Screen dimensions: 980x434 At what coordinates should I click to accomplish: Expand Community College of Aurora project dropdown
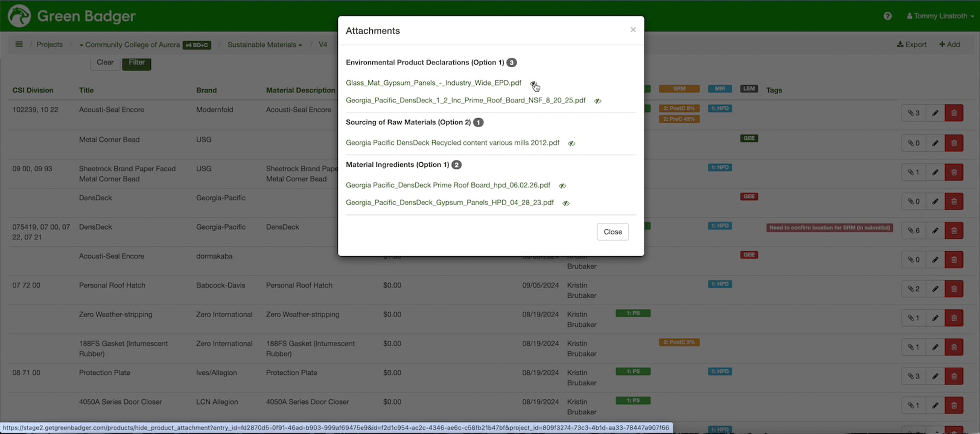129,45
